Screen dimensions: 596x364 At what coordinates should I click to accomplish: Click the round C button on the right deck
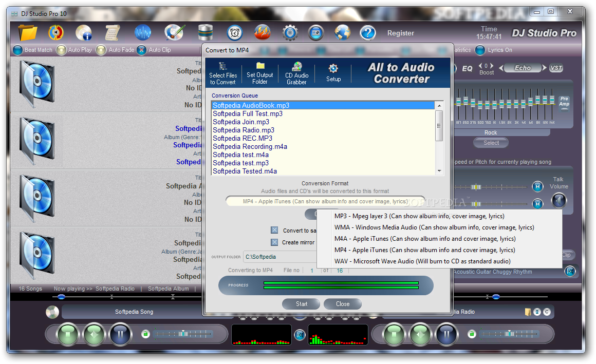(x=547, y=312)
